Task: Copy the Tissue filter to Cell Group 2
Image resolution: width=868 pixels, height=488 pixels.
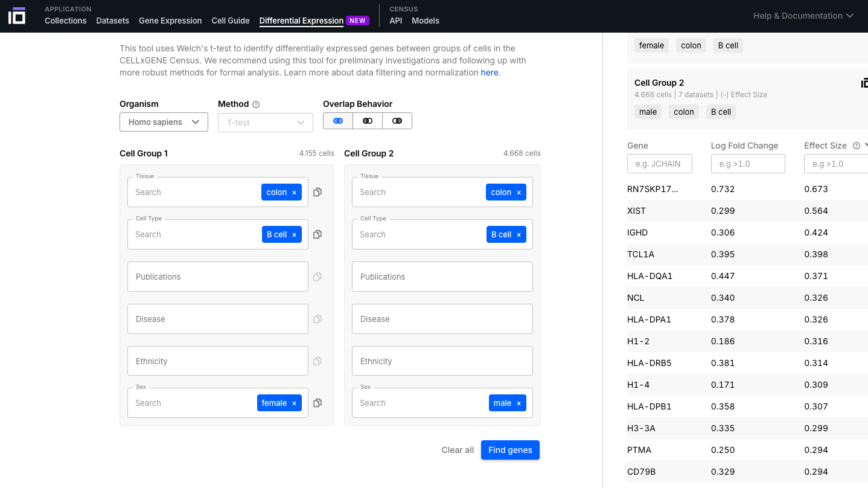Action: pyautogui.click(x=318, y=192)
